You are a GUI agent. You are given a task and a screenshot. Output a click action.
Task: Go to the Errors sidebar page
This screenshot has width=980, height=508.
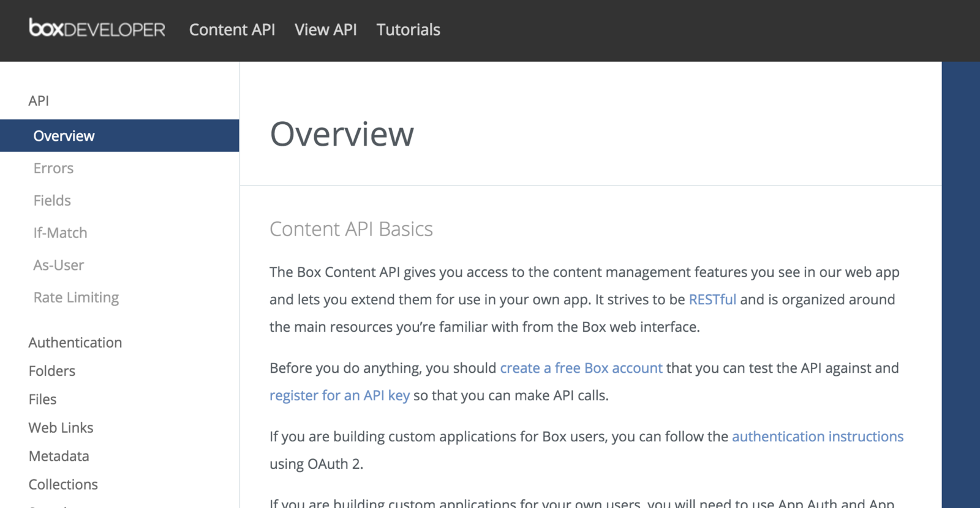53,168
